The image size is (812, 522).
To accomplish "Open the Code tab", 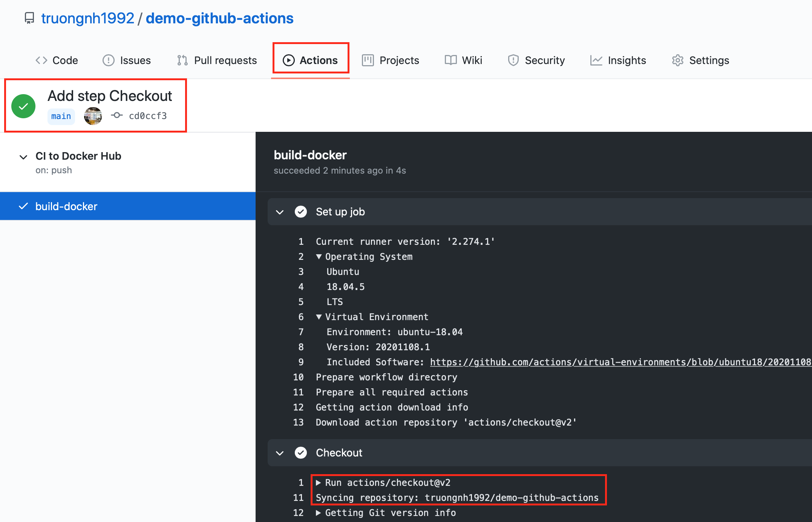I will pos(57,60).
